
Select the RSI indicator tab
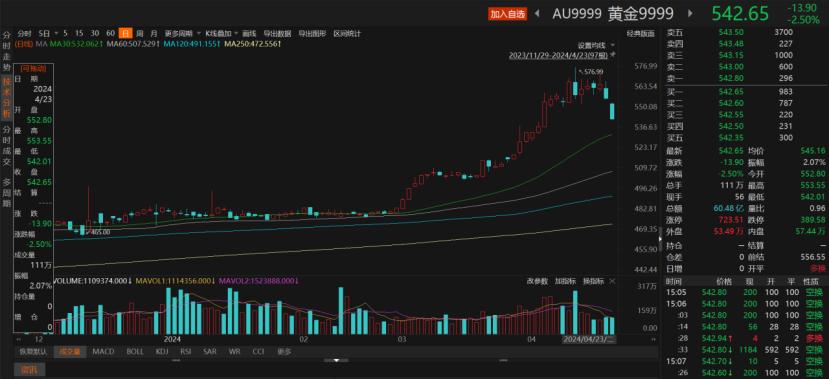(x=186, y=351)
